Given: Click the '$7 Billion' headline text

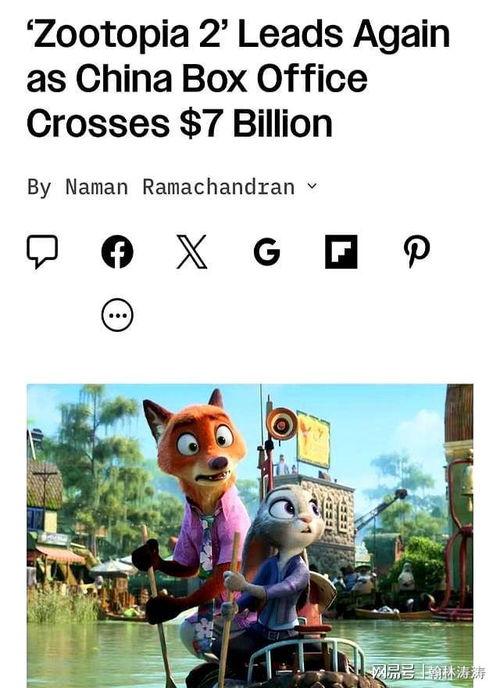Looking at the screenshot, I should click(x=256, y=124).
